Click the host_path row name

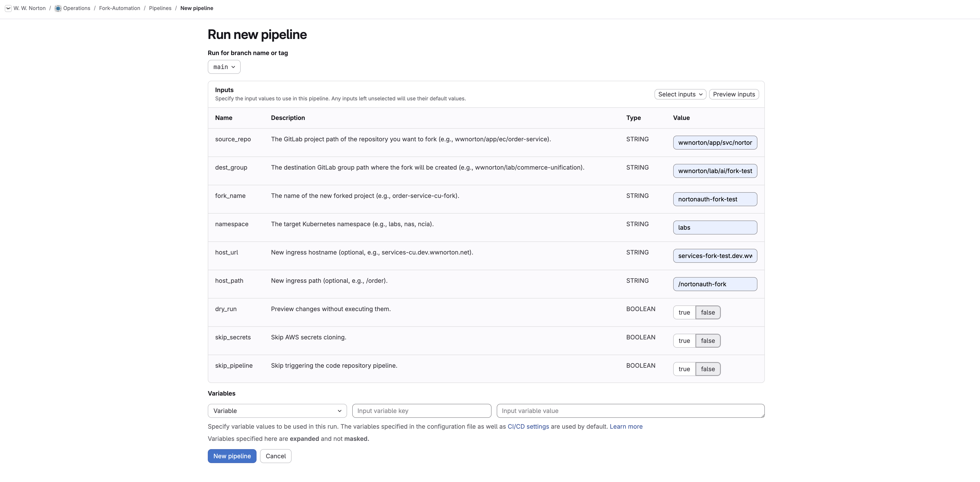(x=229, y=281)
